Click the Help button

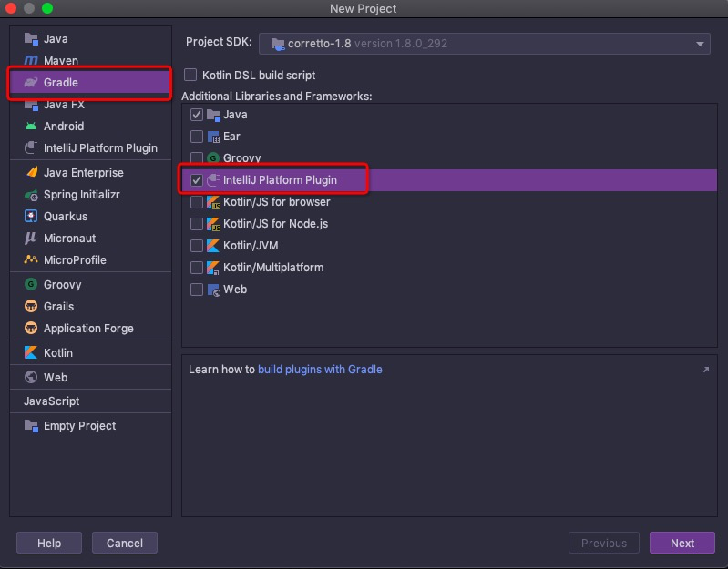[x=49, y=543]
